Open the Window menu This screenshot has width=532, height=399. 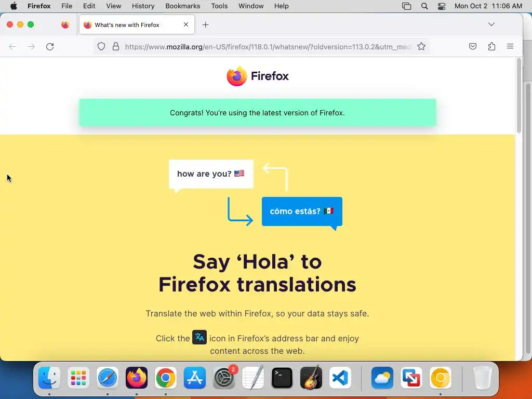[251, 6]
